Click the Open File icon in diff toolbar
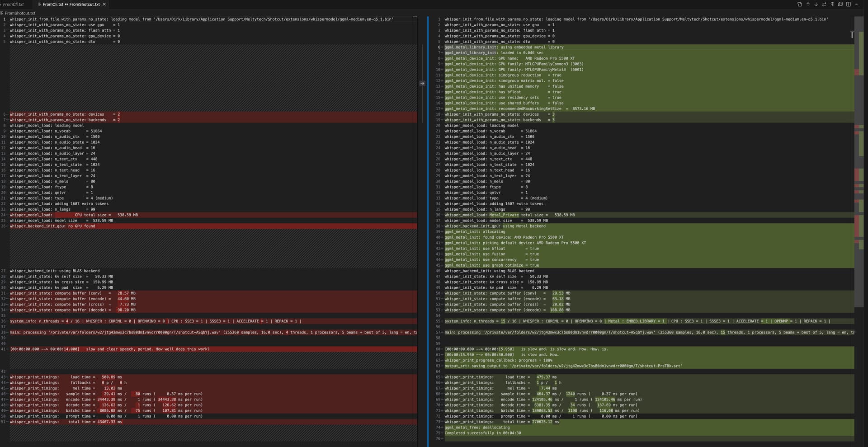 pyautogui.click(x=799, y=4)
